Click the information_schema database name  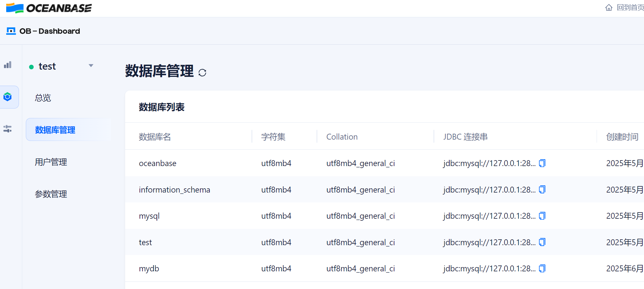174,190
